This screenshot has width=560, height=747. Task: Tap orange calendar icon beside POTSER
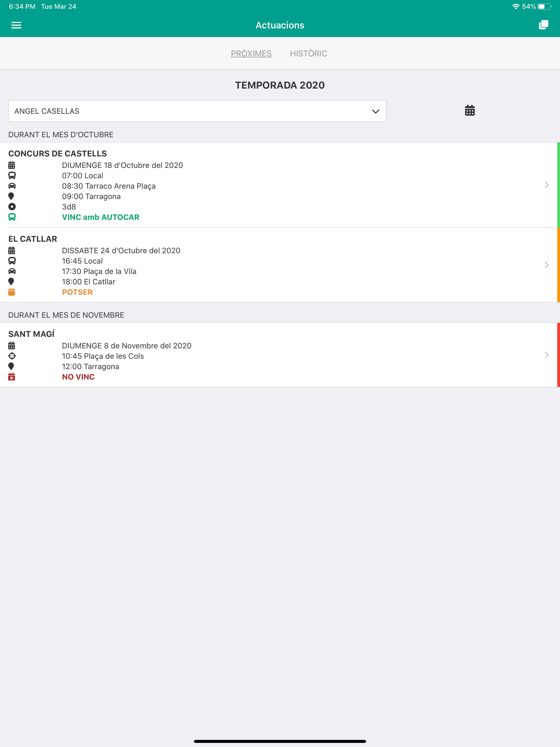click(x=11, y=292)
